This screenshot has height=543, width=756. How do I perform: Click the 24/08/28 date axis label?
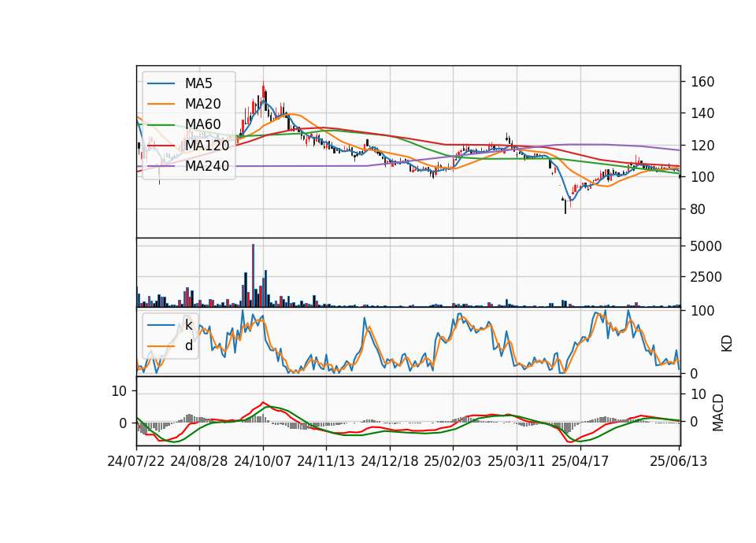199,461
